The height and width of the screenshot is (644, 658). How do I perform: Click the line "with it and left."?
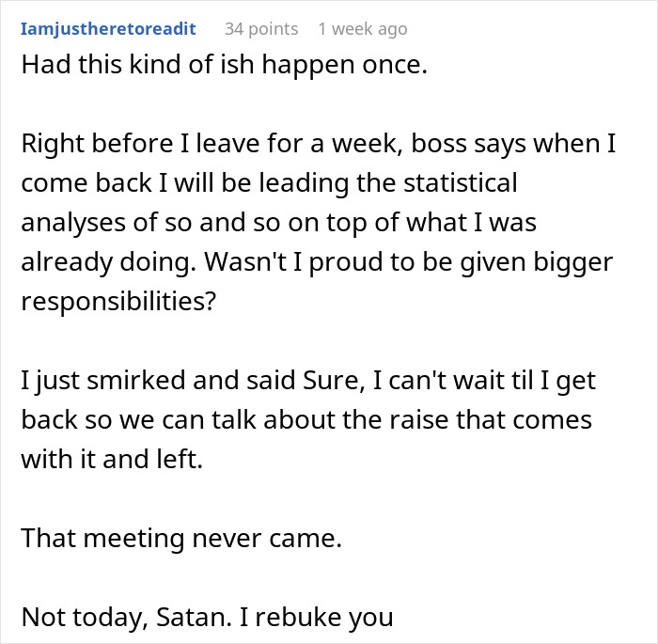(x=126, y=460)
